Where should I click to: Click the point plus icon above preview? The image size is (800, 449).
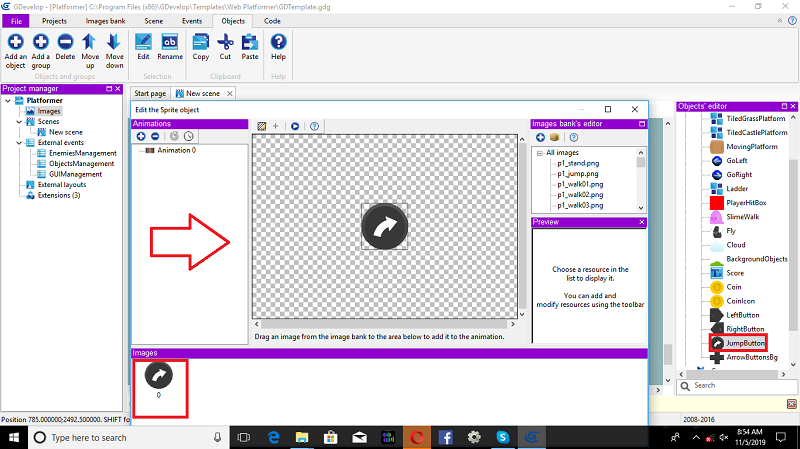(x=276, y=126)
